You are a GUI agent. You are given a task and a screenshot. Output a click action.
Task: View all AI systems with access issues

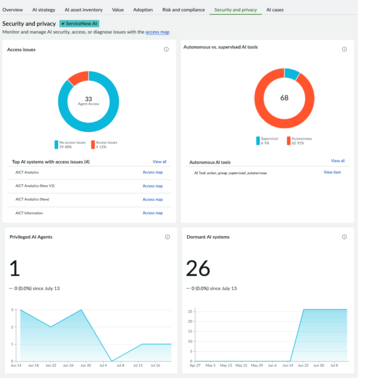tap(159, 162)
